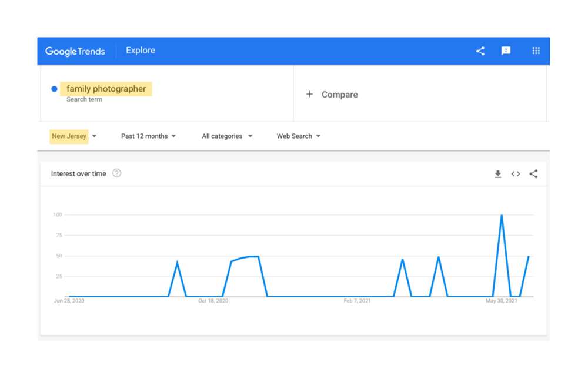The height and width of the screenshot is (379, 588).
Task: Open the Web Search type dropdown
Action: 299,136
